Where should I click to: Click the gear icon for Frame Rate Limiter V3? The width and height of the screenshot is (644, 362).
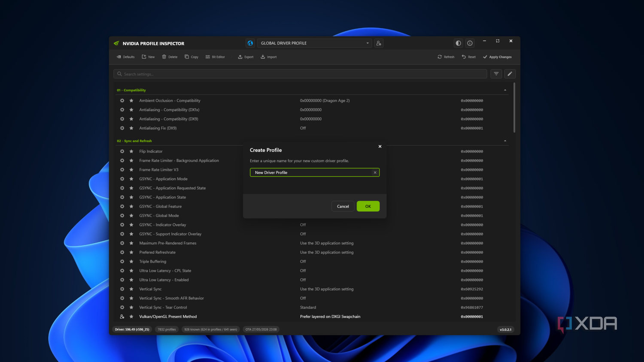122,170
